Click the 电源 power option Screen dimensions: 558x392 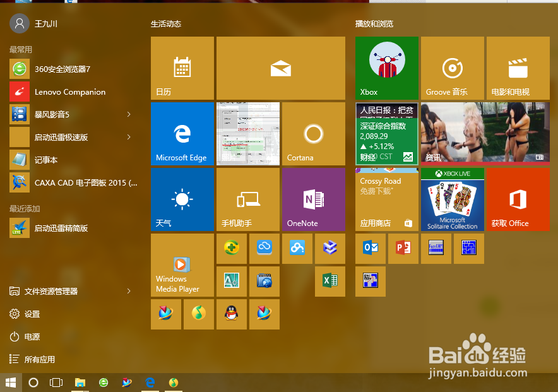(31, 336)
